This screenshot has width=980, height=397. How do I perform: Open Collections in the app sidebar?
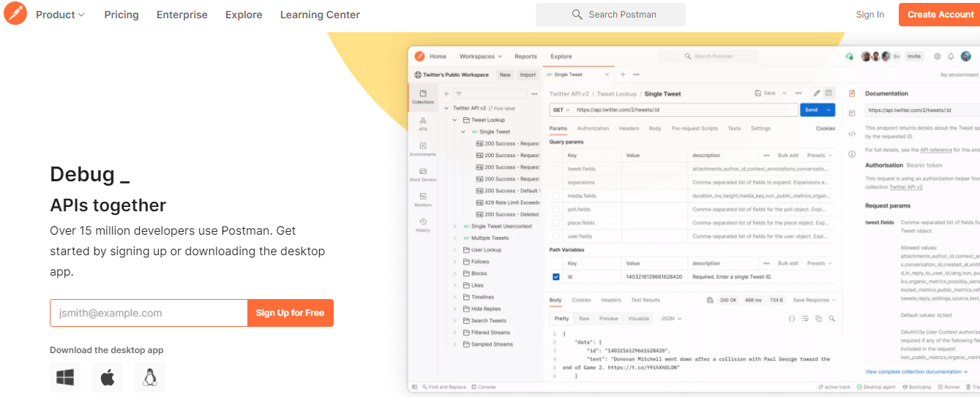(423, 97)
